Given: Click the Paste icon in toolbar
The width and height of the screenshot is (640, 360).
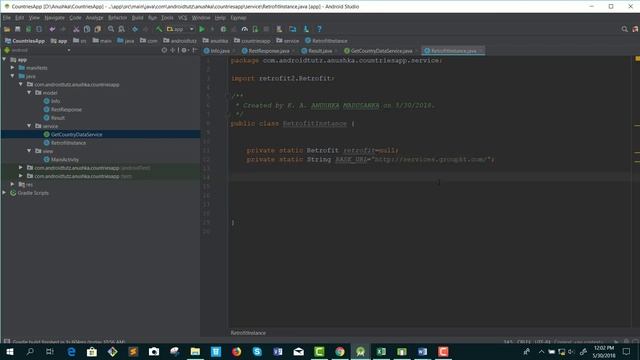Looking at the screenshot, I should (98, 29).
